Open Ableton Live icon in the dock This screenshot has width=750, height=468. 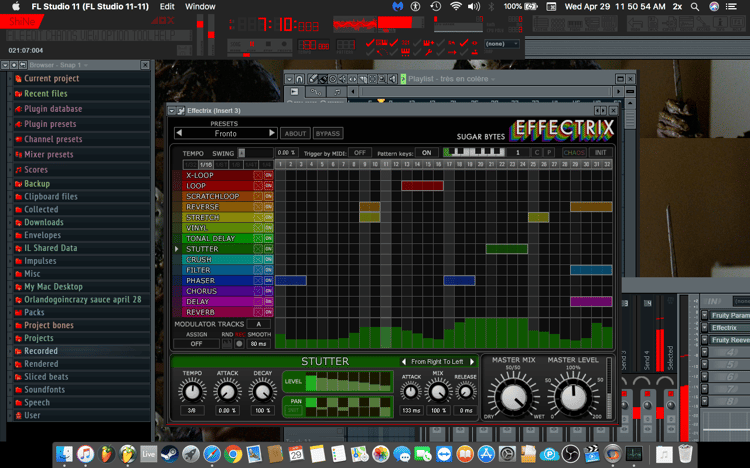[x=148, y=454]
